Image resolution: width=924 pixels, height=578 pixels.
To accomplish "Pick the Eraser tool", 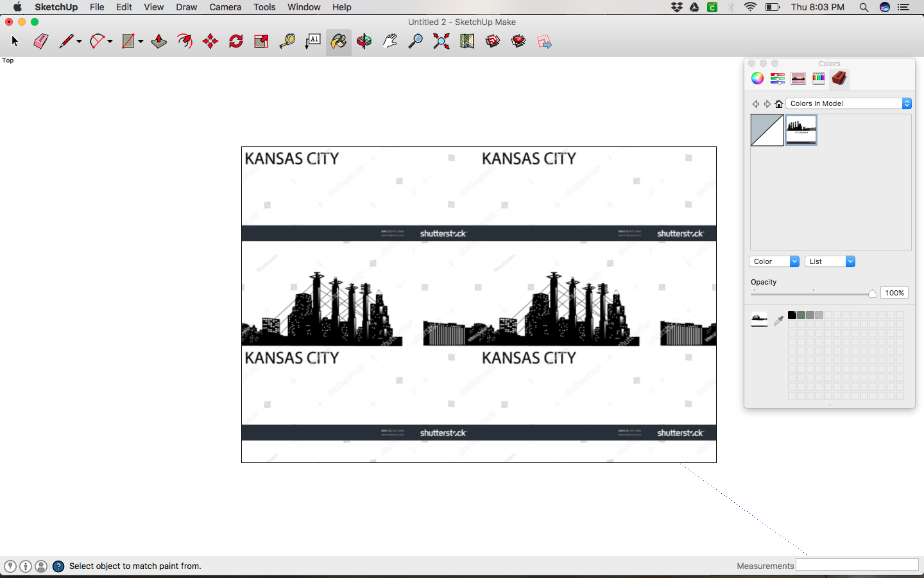I will point(40,42).
